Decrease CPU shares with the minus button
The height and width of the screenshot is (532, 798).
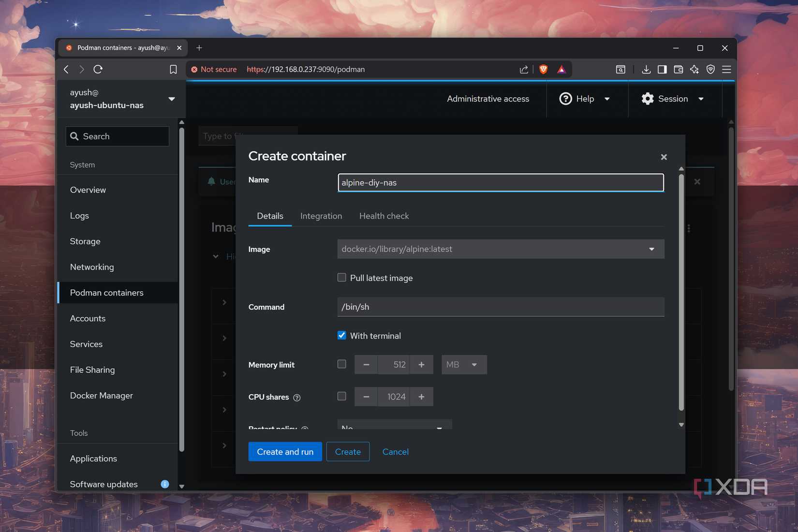[366, 397]
